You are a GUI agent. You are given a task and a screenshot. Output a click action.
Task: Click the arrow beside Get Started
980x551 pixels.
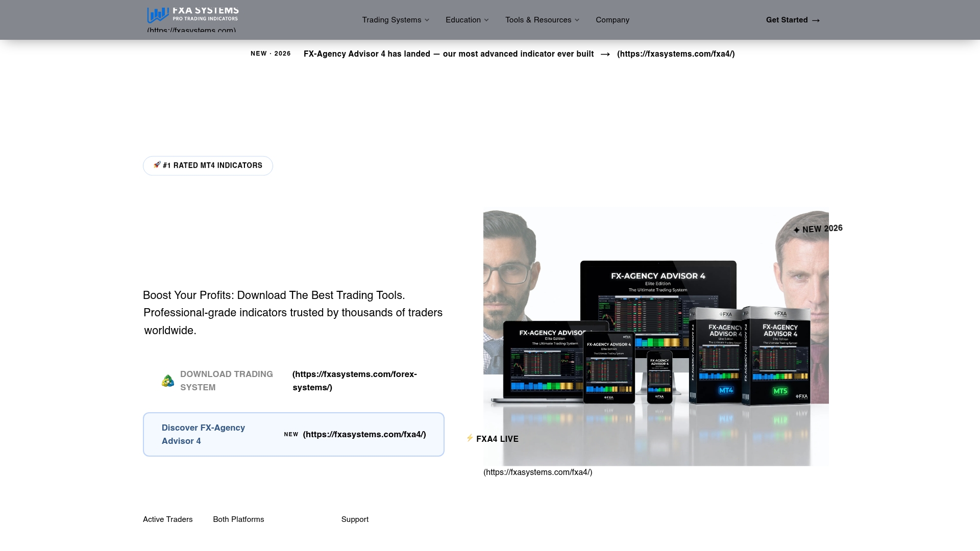[816, 20]
